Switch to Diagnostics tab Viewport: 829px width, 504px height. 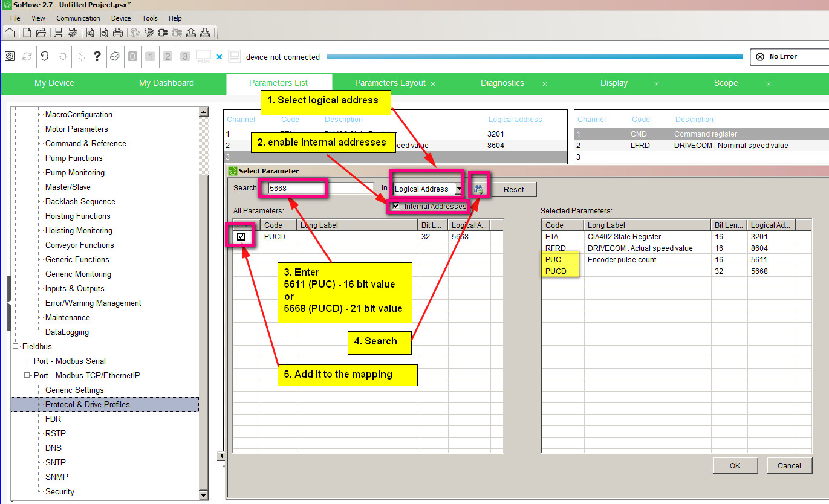[x=502, y=83]
